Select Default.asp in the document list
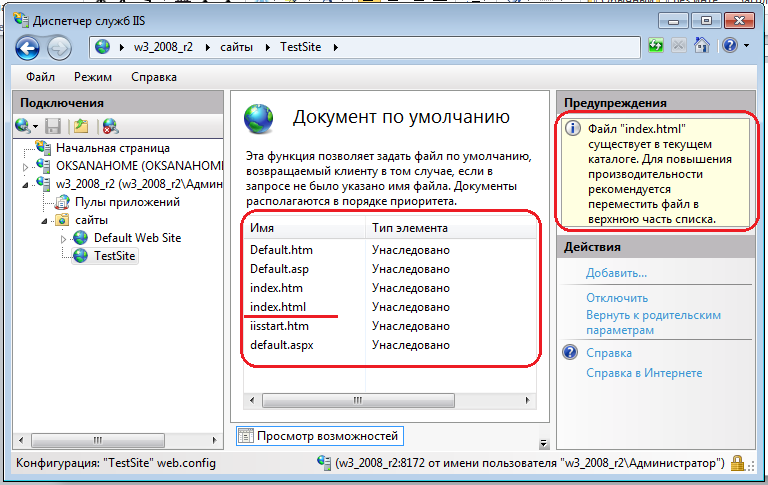 [279, 269]
